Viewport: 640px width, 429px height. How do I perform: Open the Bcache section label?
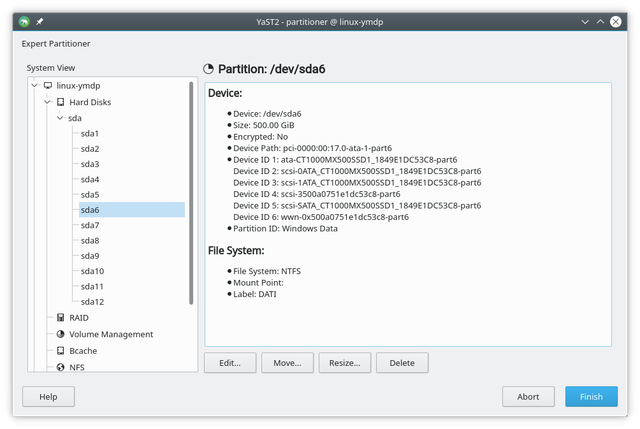[83, 351]
